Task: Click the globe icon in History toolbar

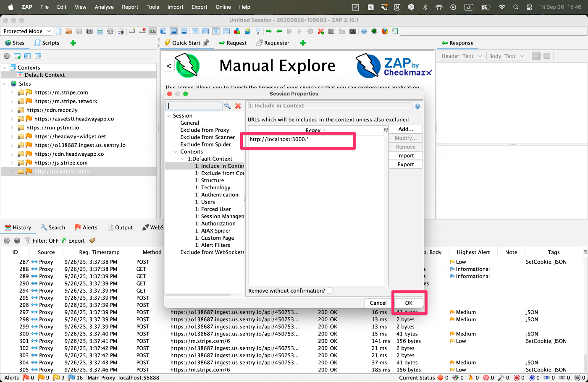Action: pos(17,241)
